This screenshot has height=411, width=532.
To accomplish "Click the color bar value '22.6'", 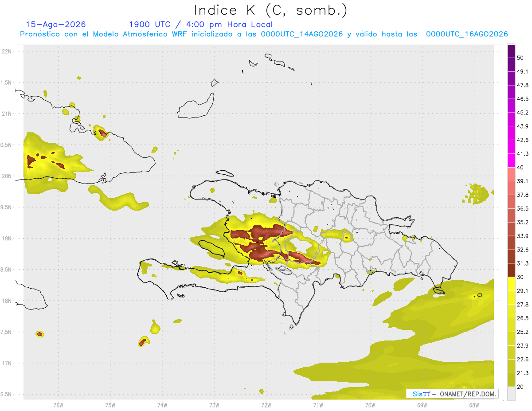I will click(522, 359).
